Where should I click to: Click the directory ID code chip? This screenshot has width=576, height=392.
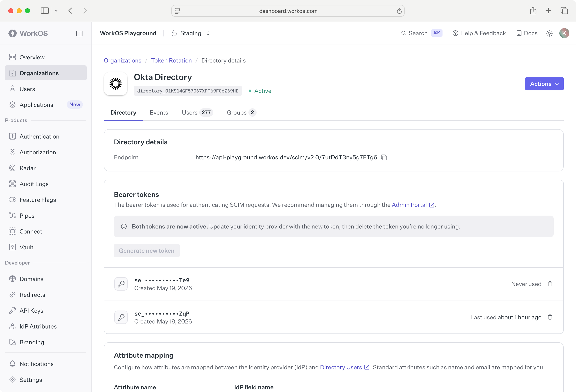(188, 91)
